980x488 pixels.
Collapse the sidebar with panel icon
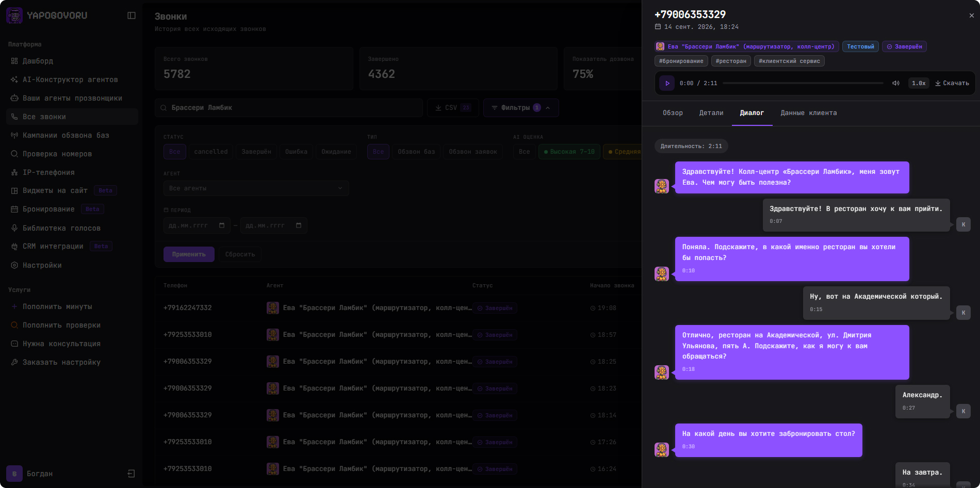point(132,15)
